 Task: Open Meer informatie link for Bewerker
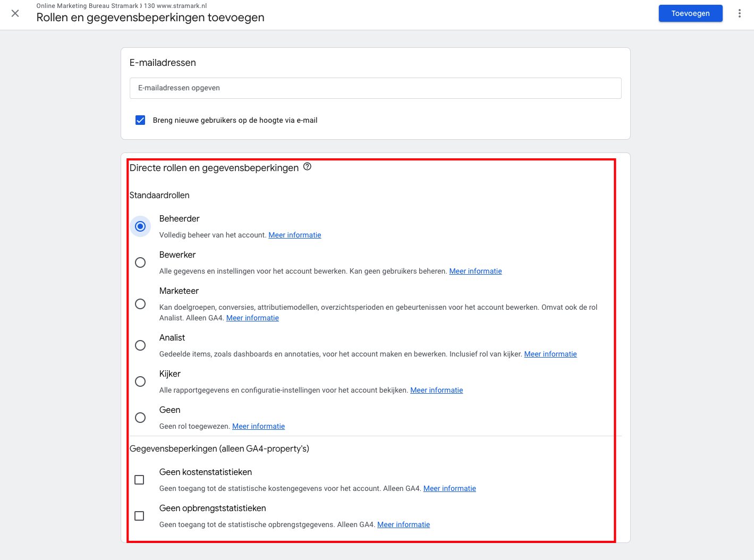click(476, 271)
